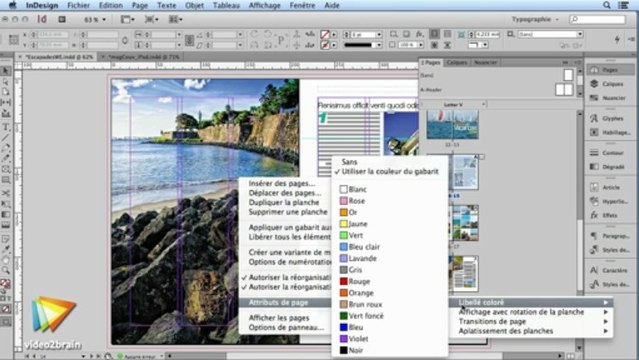Choose Options de panneau...

pyautogui.click(x=286, y=327)
